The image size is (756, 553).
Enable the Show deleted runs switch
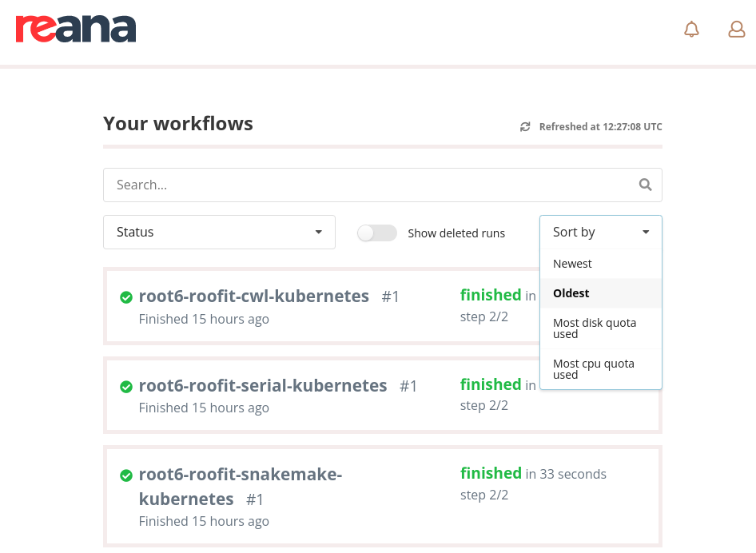click(376, 233)
